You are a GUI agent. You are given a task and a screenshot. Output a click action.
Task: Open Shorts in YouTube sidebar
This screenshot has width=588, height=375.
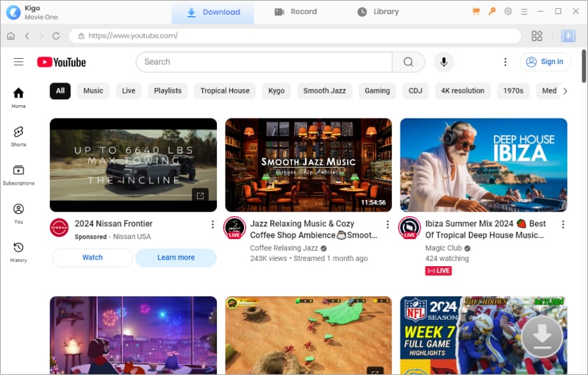click(18, 136)
